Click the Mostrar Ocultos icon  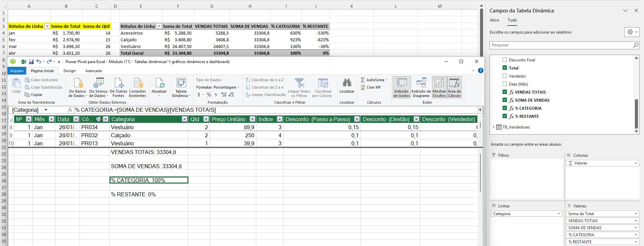439,83
